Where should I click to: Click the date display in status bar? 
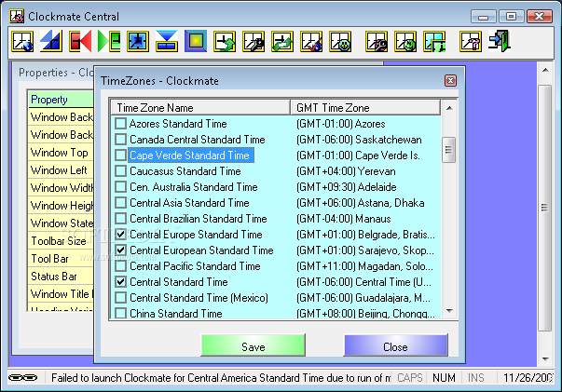click(528, 378)
